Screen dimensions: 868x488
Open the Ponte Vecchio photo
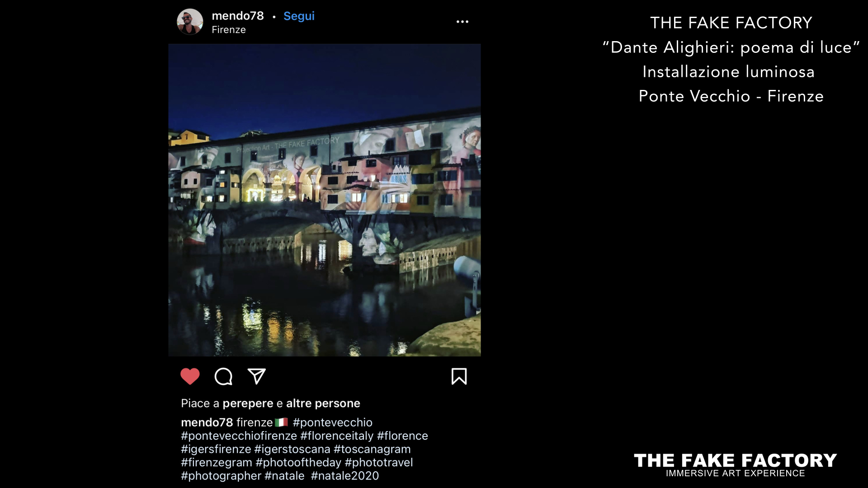click(325, 200)
